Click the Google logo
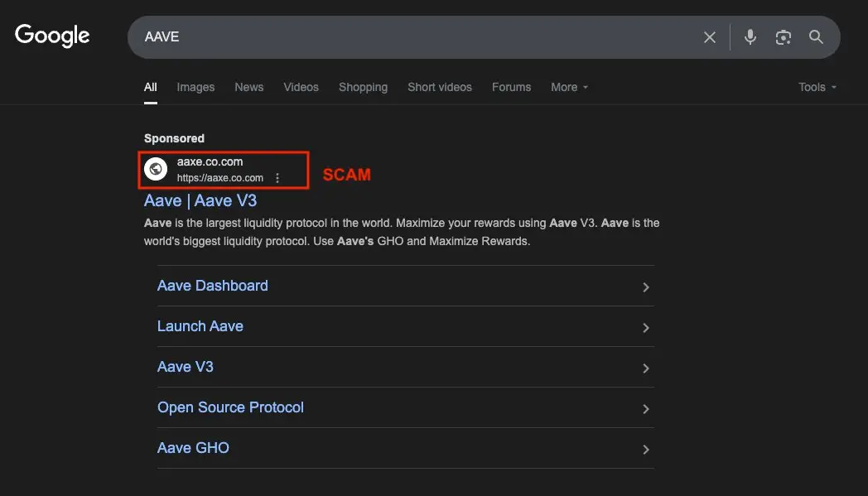 coord(51,35)
